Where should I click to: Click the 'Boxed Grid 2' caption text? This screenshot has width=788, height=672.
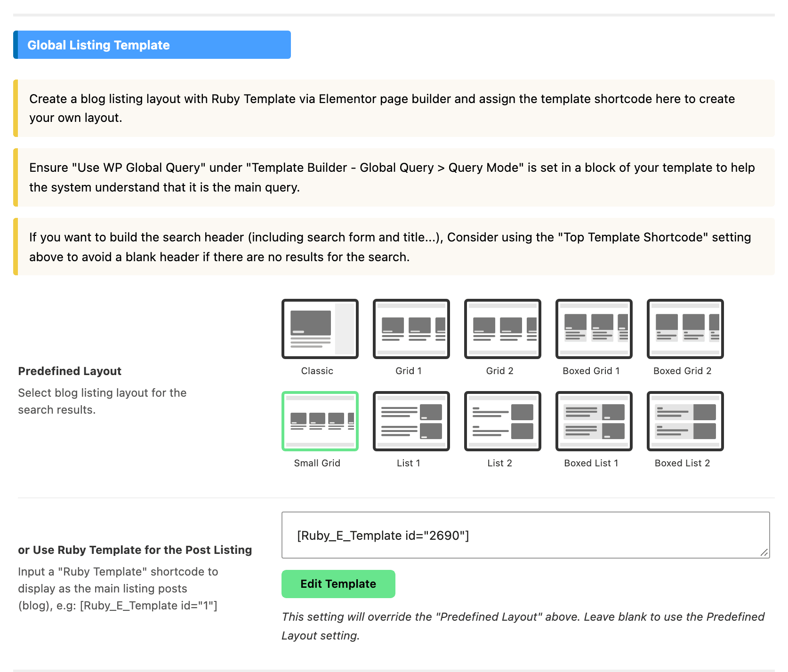point(683,371)
